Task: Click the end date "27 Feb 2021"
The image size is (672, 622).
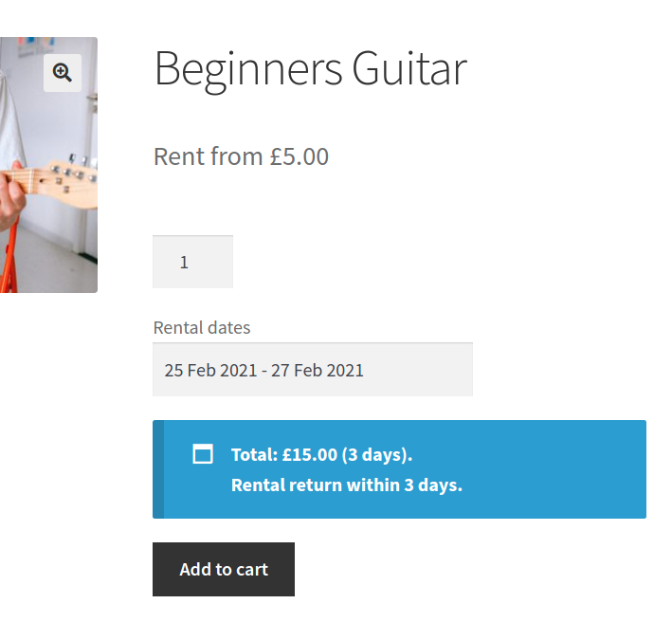Action: [318, 370]
